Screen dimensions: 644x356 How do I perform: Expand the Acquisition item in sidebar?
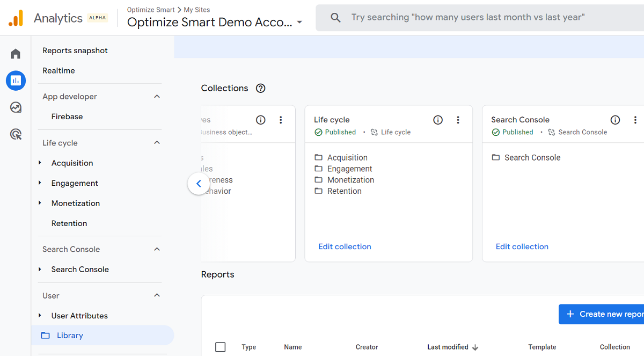coord(40,163)
